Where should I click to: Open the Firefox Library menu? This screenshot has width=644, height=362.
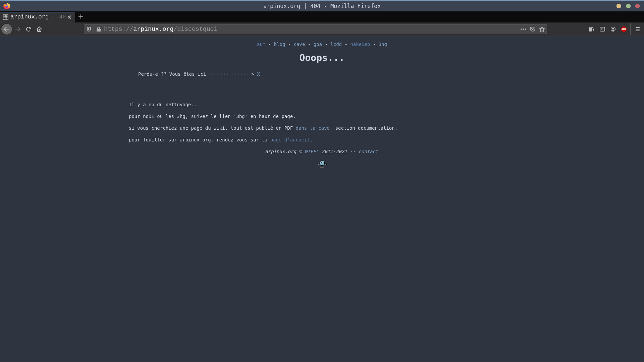(x=591, y=29)
